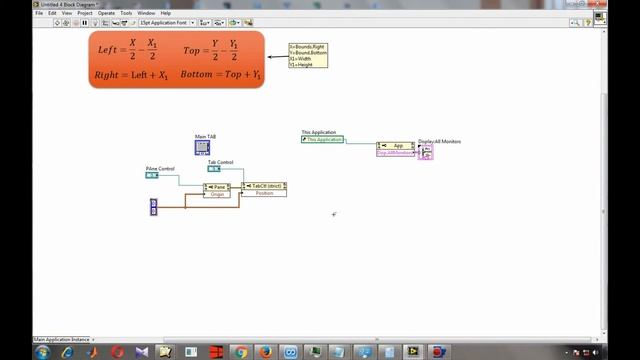Screen dimensions: 640x360
Task: Open the File menu
Action: click(39, 13)
